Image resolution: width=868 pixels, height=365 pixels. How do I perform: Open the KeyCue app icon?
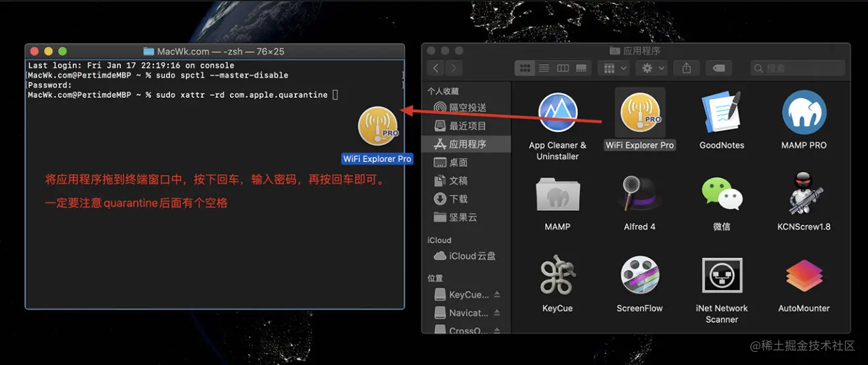pos(557,276)
